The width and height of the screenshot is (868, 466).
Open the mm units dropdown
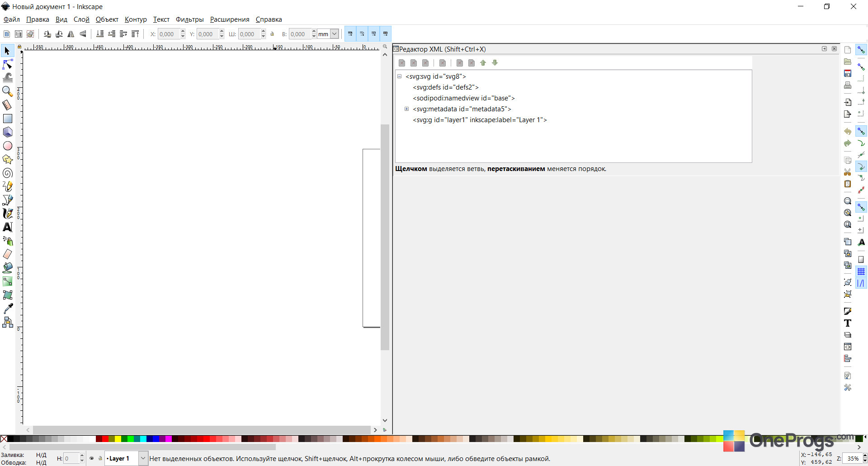click(x=335, y=34)
